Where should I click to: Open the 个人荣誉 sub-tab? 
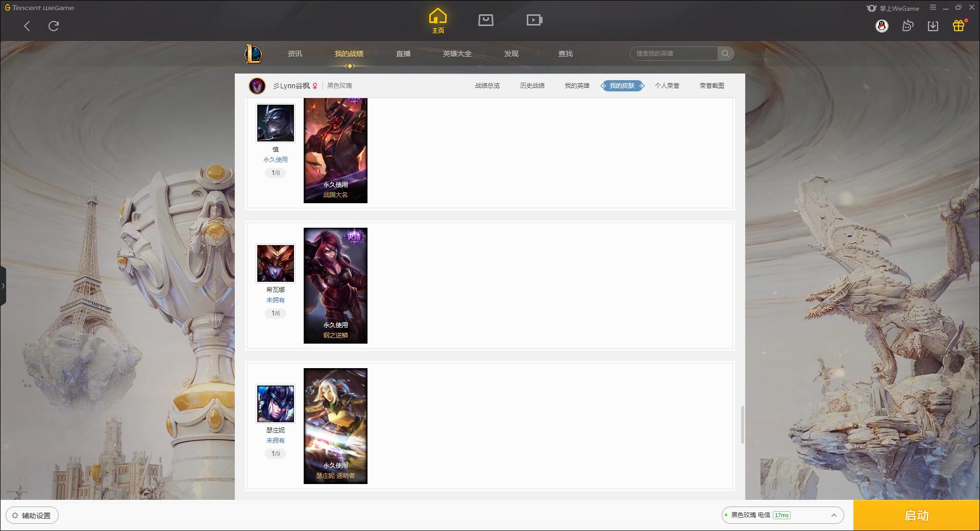click(x=667, y=86)
